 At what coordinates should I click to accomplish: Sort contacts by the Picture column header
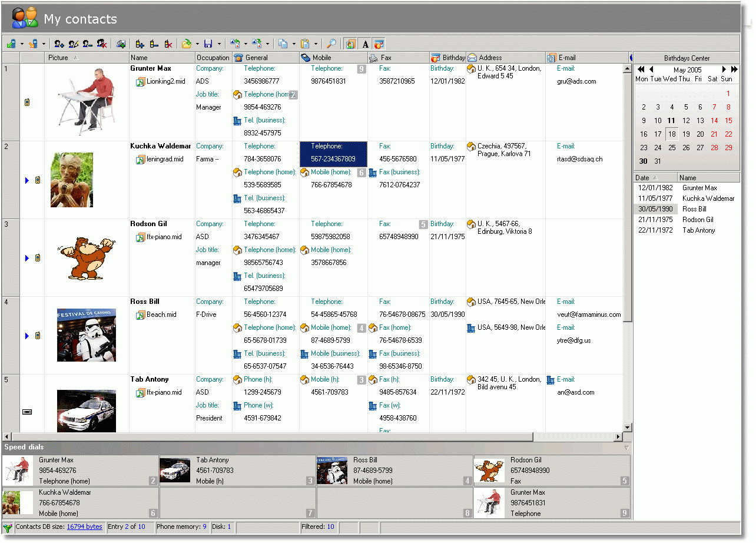click(87, 58)
